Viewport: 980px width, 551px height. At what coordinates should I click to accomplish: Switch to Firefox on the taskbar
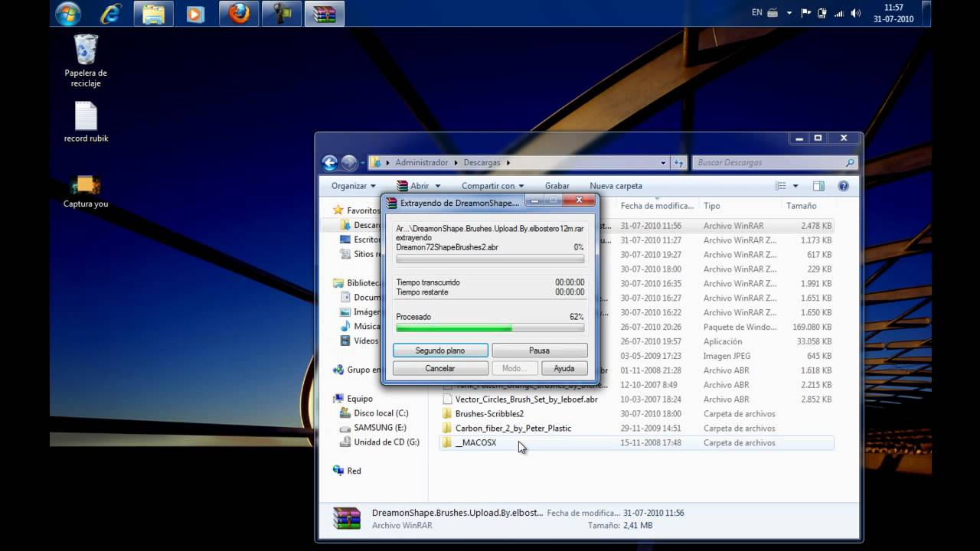pos(239,14)
